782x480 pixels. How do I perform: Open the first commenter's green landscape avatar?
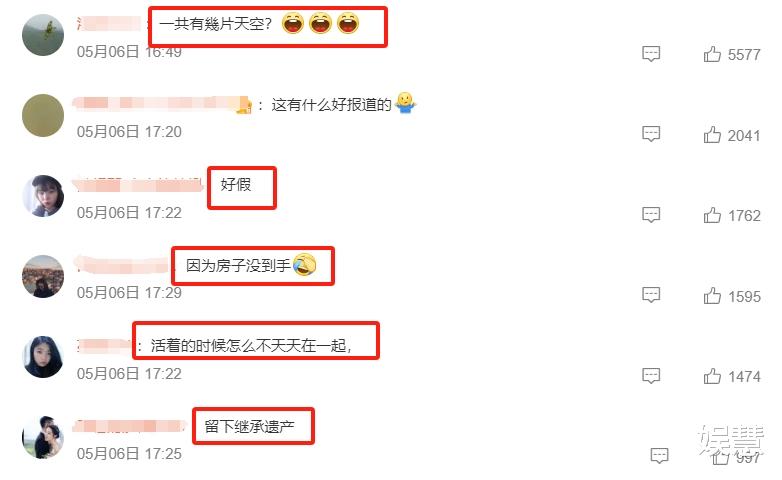click(x=43, y=35)
